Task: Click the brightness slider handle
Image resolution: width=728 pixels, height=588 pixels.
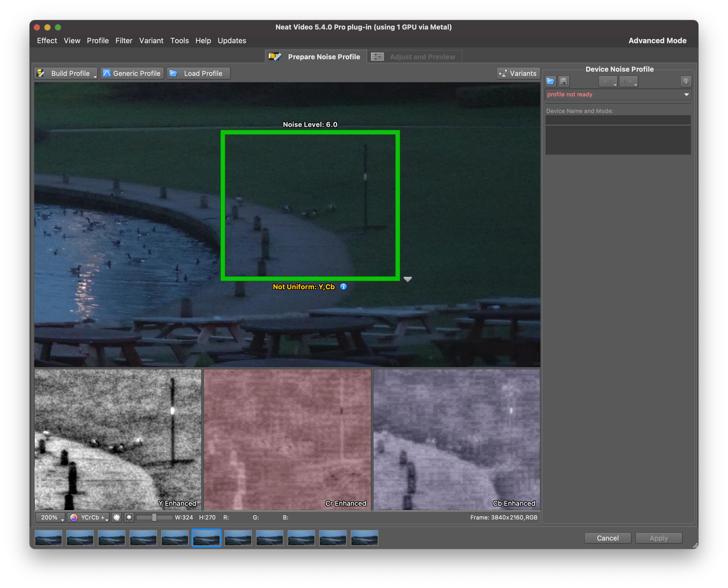Action: pos(154,517)
